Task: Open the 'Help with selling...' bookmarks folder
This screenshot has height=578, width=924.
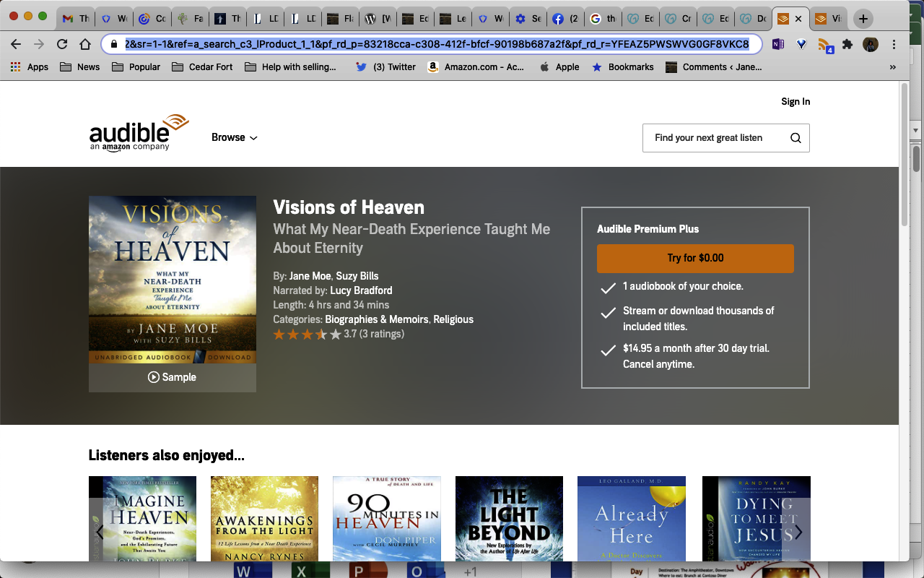Action: pyautogui.click(x=291, y=66)
